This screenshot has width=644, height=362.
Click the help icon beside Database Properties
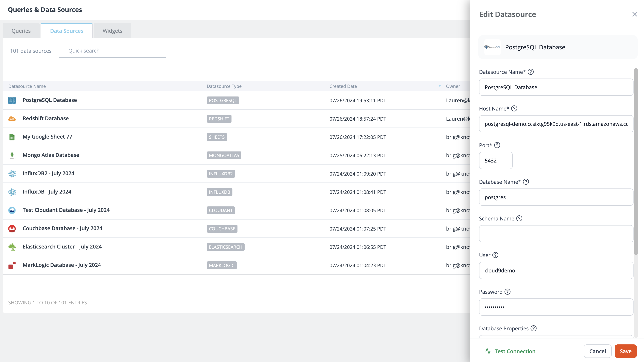tap(533, 328)
